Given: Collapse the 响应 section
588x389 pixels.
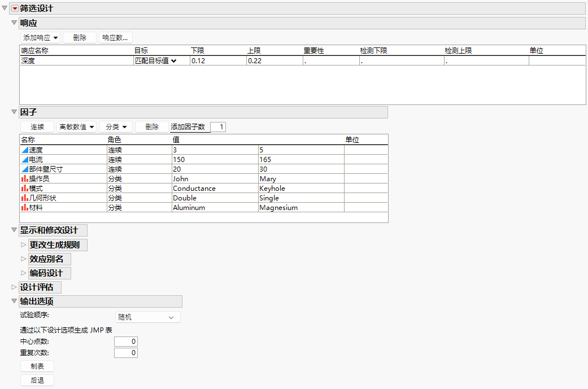Looking at the screenshot, I should point(14,23).
